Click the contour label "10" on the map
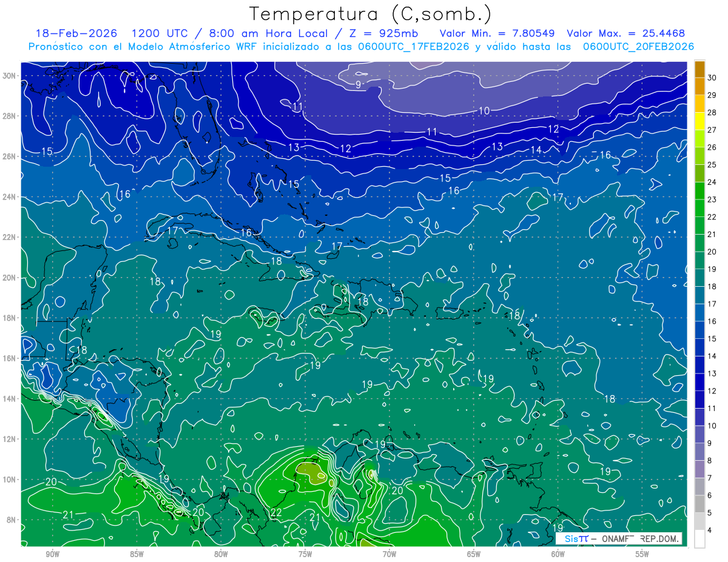Viewport: 728px width, 562px height. (484, 110)
